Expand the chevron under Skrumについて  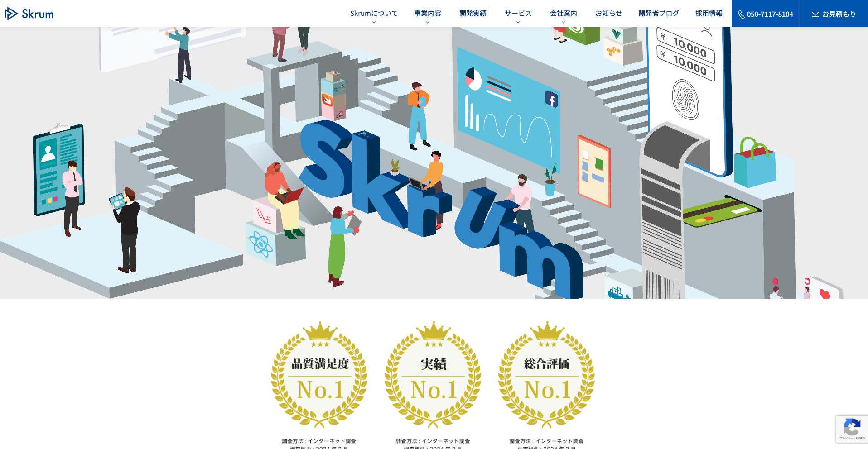(x=374, y=22)
